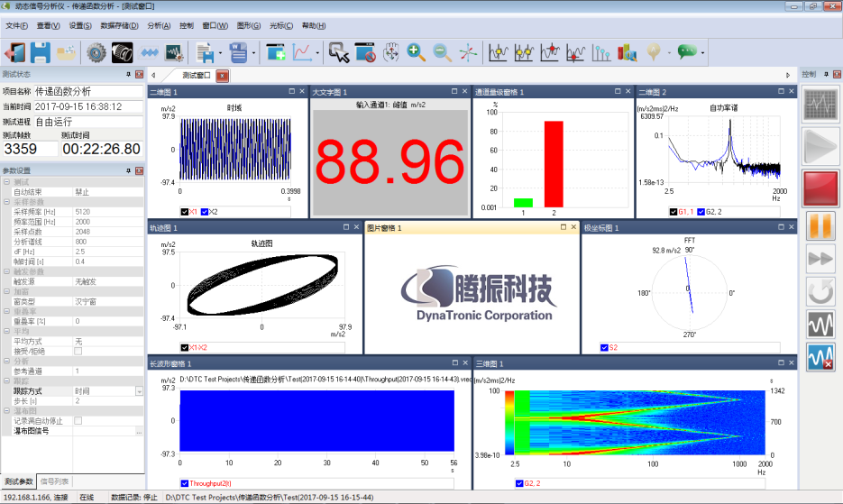Screen dimensions: 843x504
Task: Toggle the G2,2 checkbox in 二维图 2
Action: click(701, 212)
